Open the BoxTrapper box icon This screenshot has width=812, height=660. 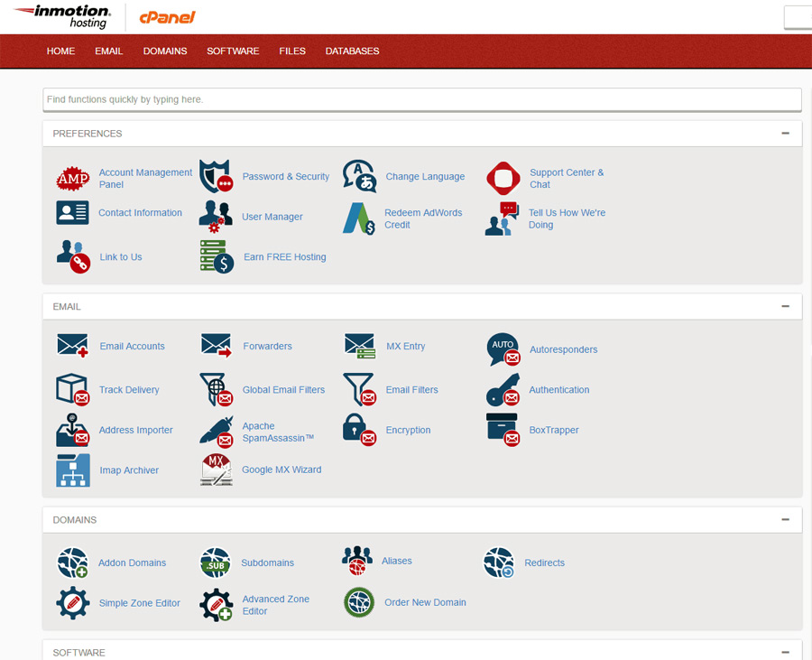[x=503, y=430]
